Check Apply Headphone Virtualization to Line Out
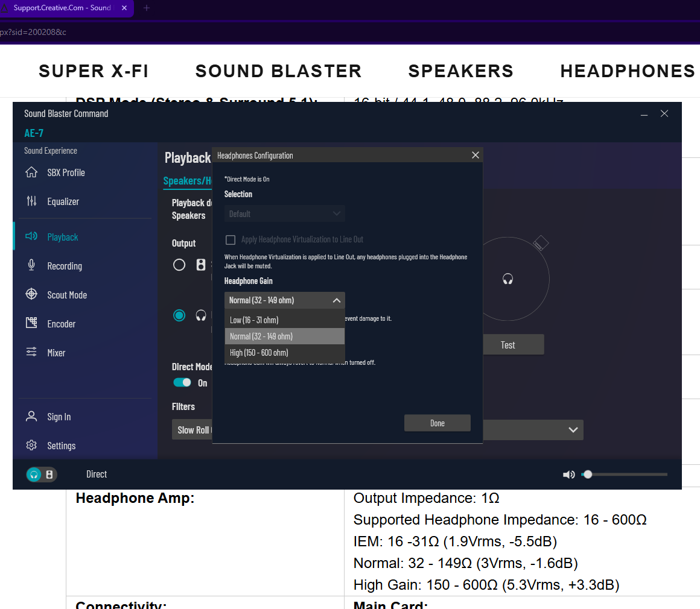The image size is (700, 609). click(231, 240)
